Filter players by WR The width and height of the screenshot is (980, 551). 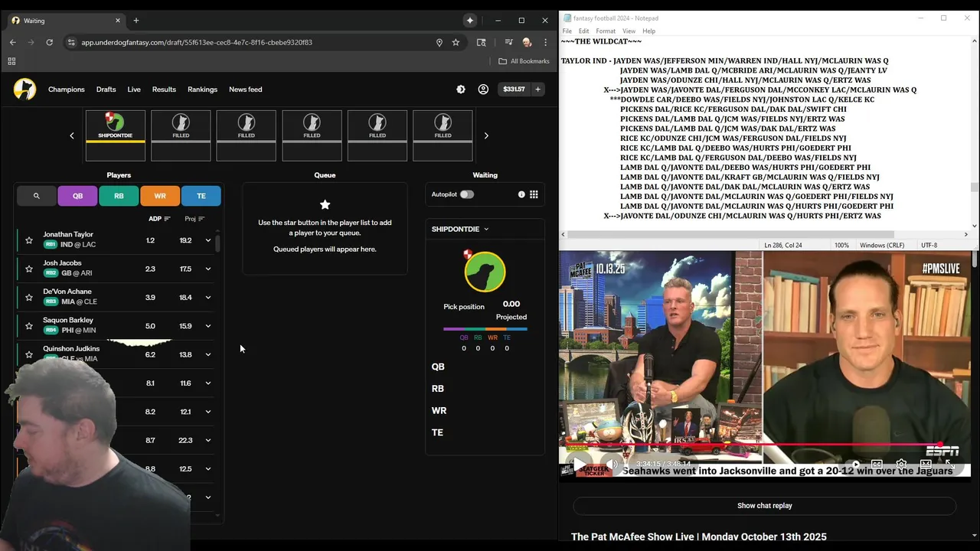pyautogui.click(x=160, y=196)
